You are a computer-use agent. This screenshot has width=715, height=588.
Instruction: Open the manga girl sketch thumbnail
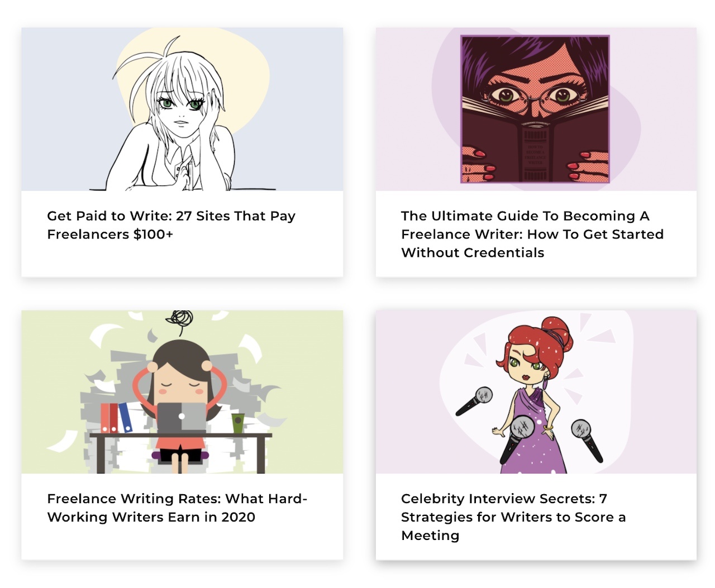(x=182, y=109)
